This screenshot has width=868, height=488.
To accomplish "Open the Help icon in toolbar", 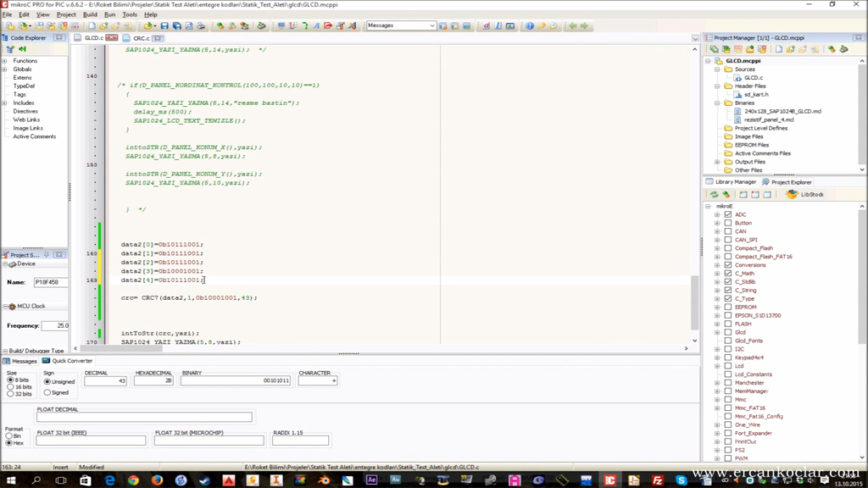I will 530,26.
